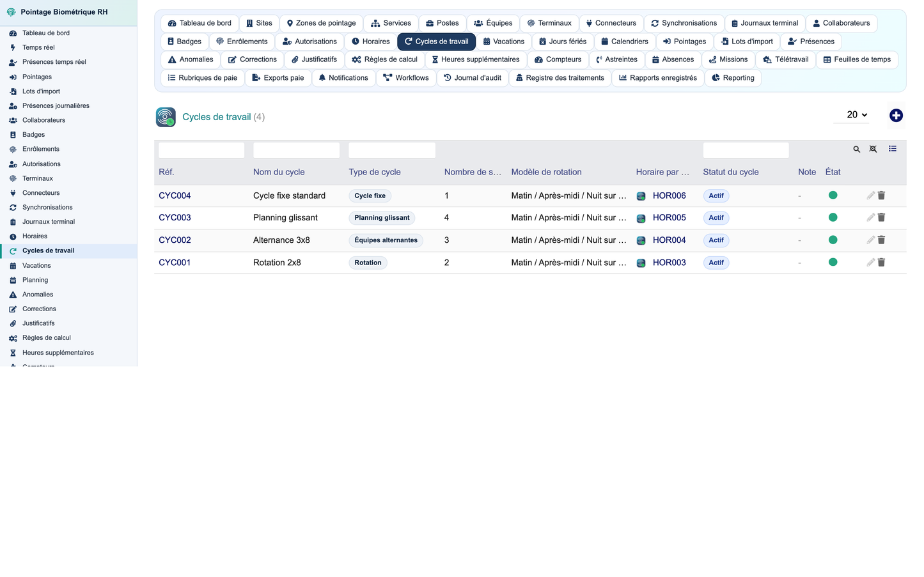Sort by the Modèle de rotation column header

(546, 172)
